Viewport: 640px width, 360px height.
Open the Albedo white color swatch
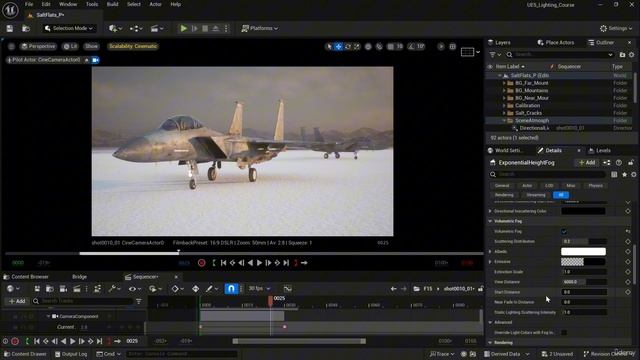(583, 251)
